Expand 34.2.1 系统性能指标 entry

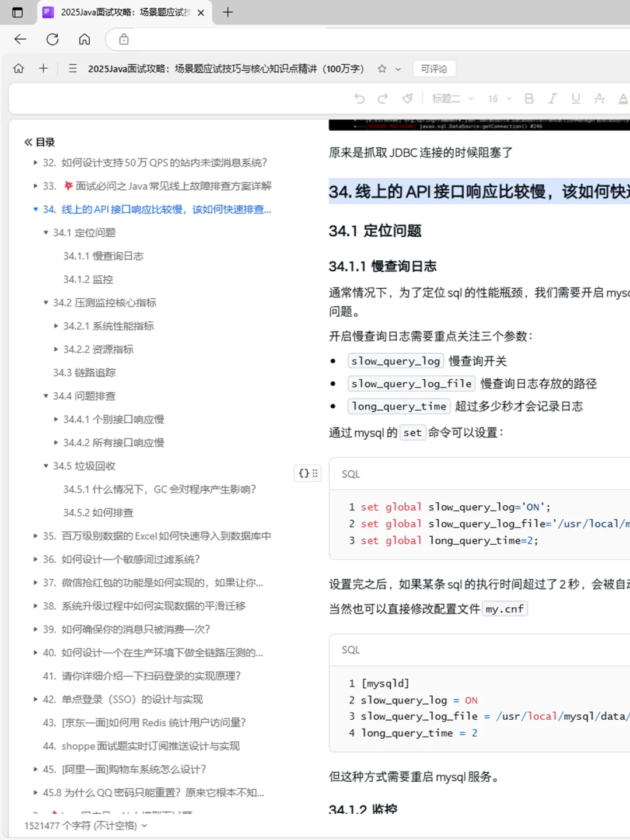pos(56,326)
